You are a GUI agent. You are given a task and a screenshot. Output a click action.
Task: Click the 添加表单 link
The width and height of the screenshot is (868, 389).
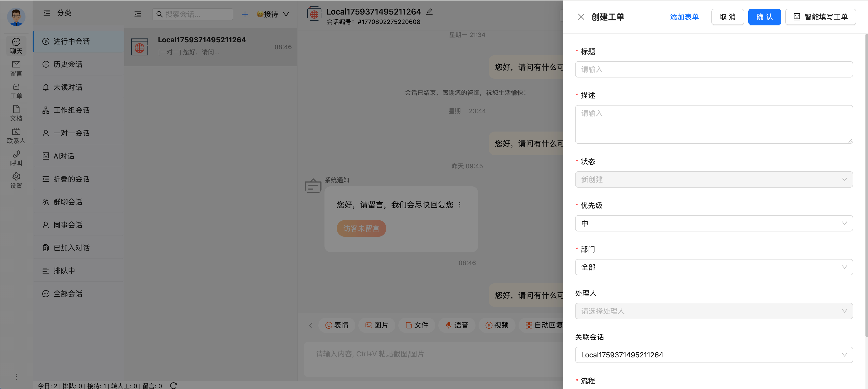(684, 17)
